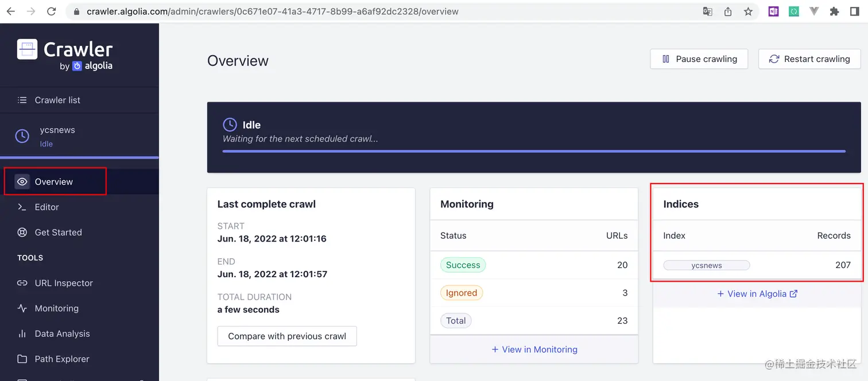Click the start time Jun. 18 12:01:16
The height and width of the screenshot is (381, 868).
pos(272,239)
